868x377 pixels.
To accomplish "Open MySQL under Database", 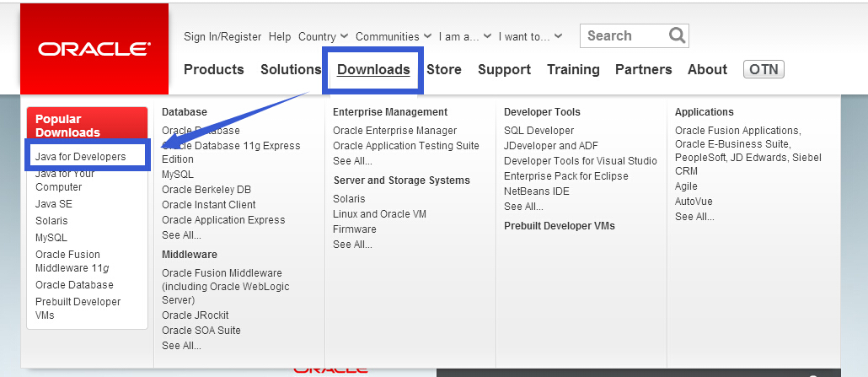I will (x=178, y=174).
